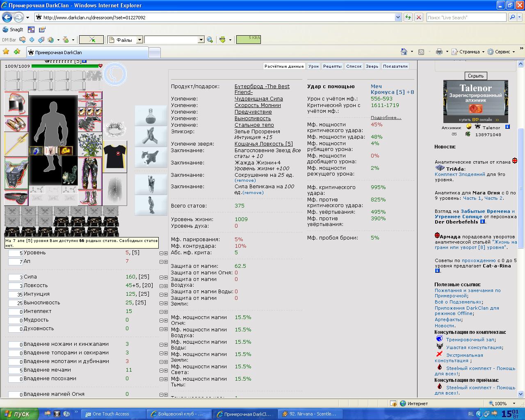Open the address bar URL dropdown
Viewport: 525px width, 420px height.
(x=398, y=17)
